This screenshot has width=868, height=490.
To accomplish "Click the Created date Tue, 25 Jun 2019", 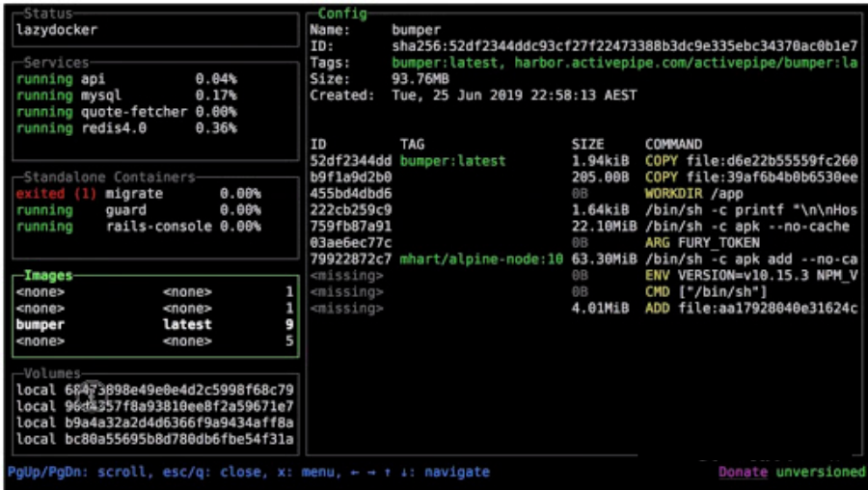I will [x=514, y=95].
